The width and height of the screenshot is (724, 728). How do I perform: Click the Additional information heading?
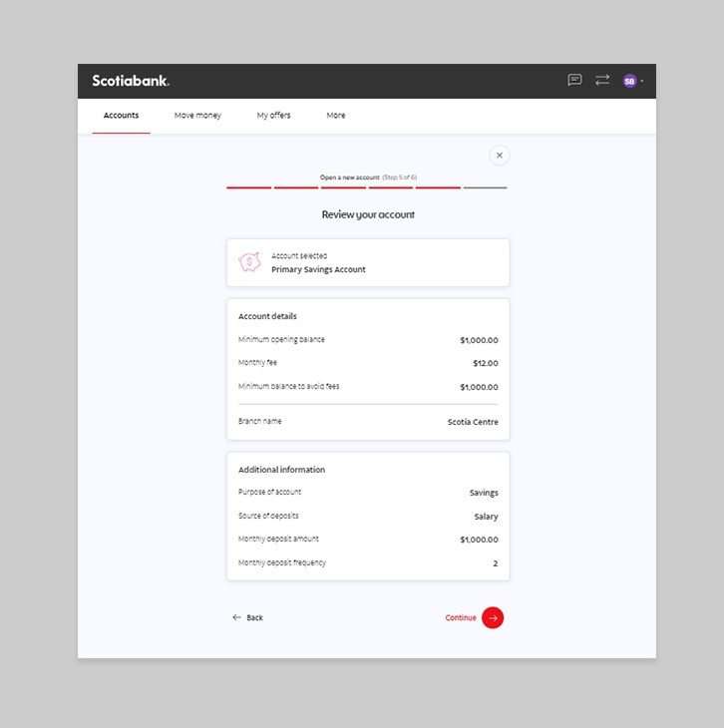click(281, 470)
